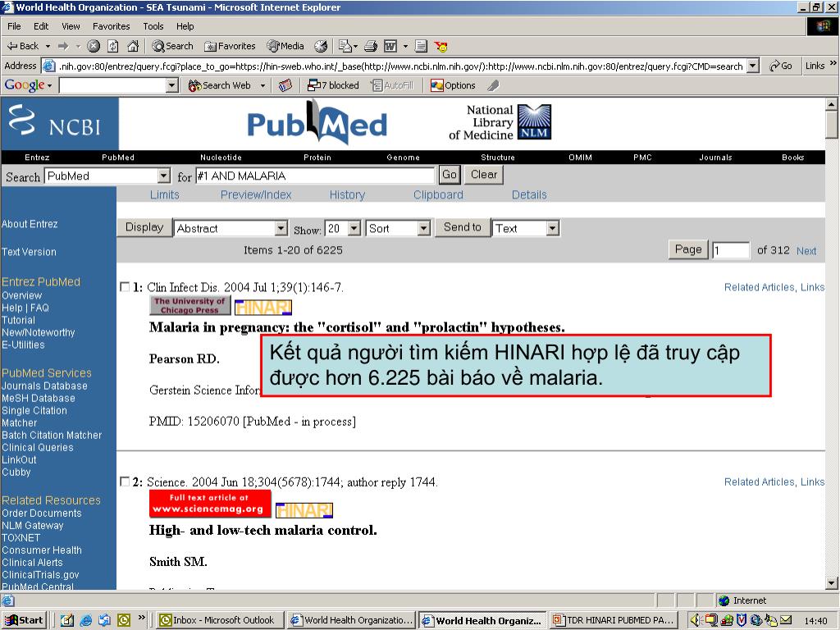The height and width of the screenshot is (630, 840).
Task: Open the Display format Abstract dropdown
Action: click(281, 228)
